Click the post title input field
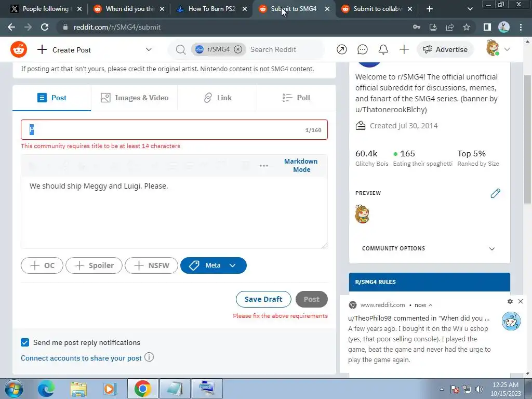The image size is (532, 399). (175, 129)
